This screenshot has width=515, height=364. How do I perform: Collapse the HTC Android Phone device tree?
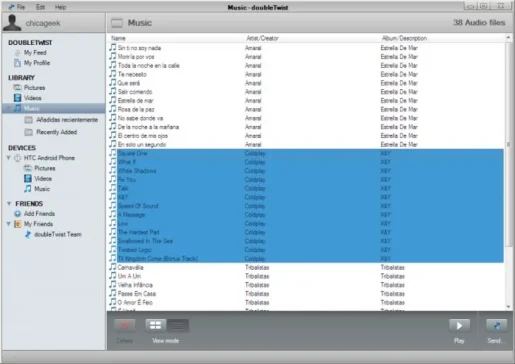9,158
